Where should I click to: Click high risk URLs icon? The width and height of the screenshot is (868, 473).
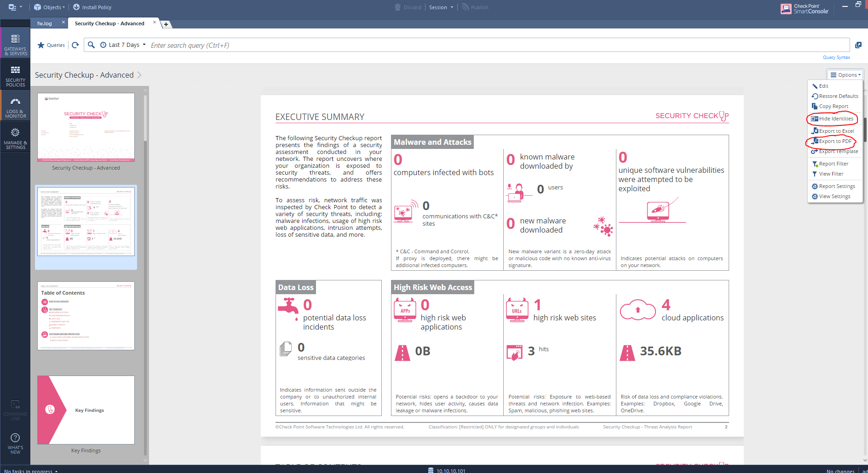pyautogui.click(x=517, y=310)
